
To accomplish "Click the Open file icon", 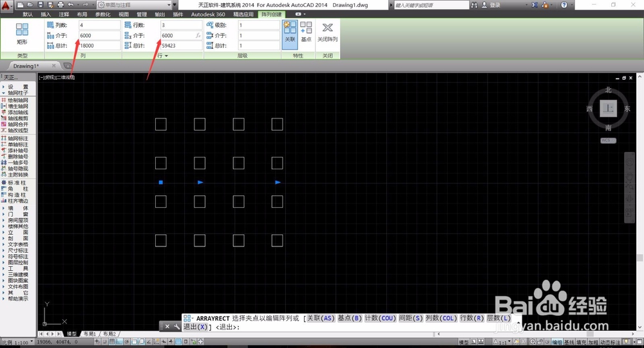I will (30, 5).
